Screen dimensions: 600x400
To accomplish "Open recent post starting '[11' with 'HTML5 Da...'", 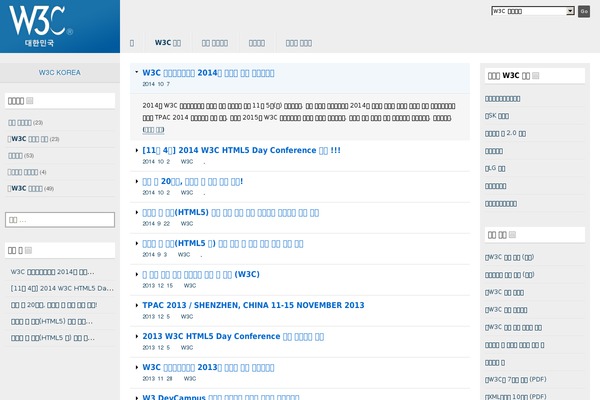I will pos(62,288).
